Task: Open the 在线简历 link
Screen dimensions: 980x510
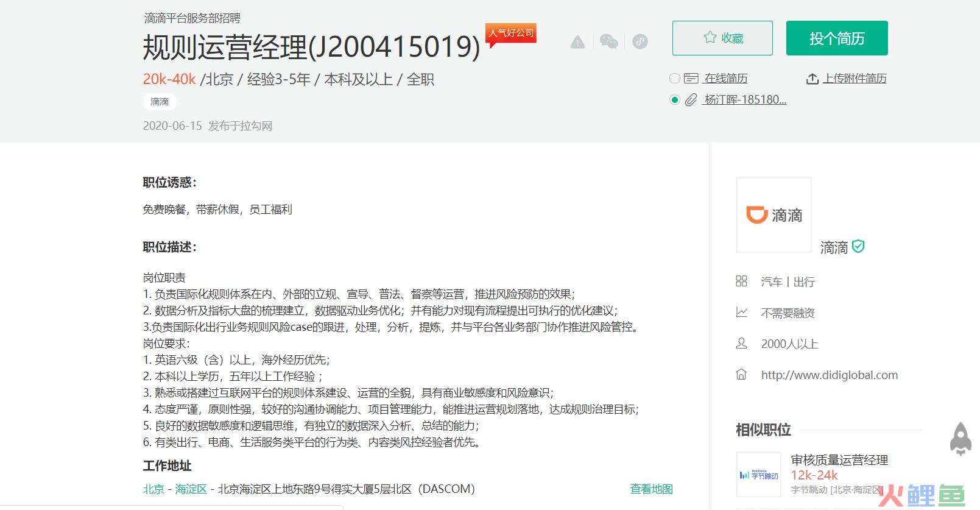Action: pos(725,79)
